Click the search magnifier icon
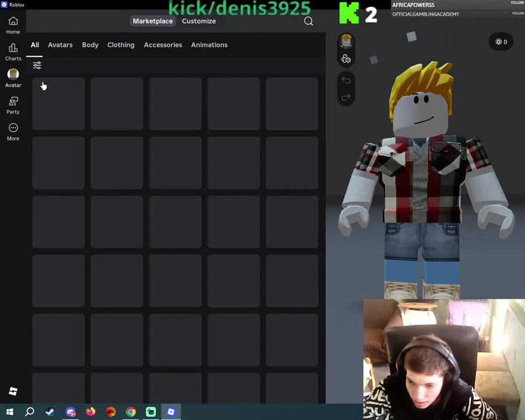Screen dimensions: 525x420 tap(309, 22)
